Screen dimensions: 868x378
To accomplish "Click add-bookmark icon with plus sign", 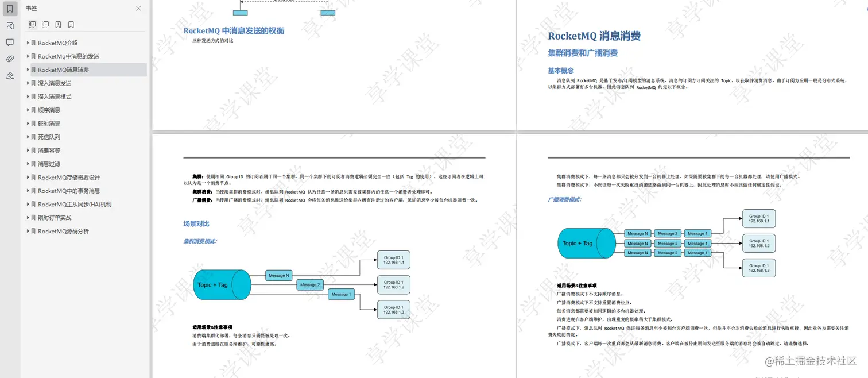I will pos(58,25).
